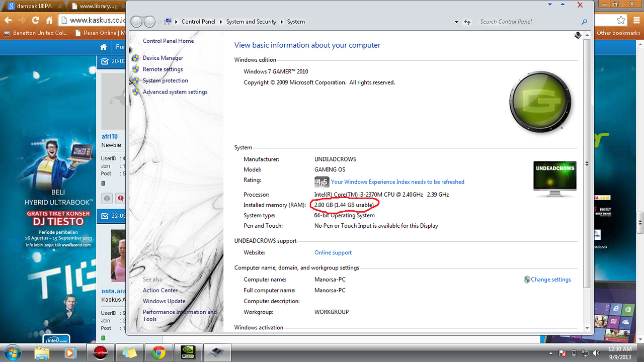Open Windows Experience Index refresh link
Screen dimensions: 644x362
pos(397,182)
